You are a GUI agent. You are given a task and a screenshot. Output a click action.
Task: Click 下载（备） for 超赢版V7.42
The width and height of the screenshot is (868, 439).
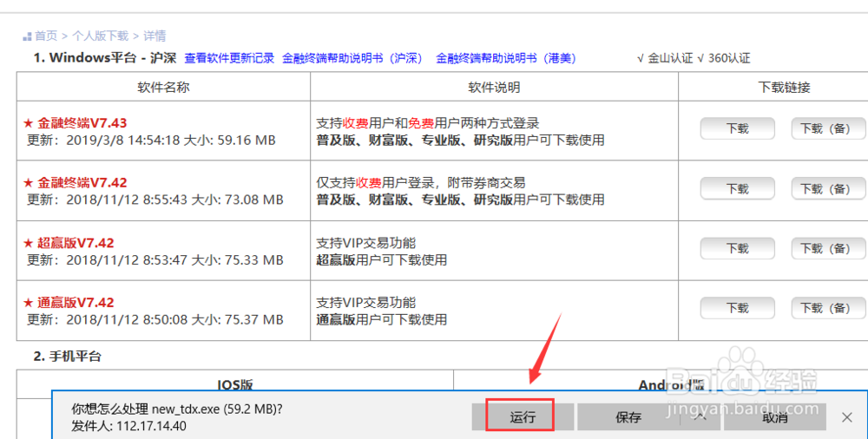click(x=828, y=248)
